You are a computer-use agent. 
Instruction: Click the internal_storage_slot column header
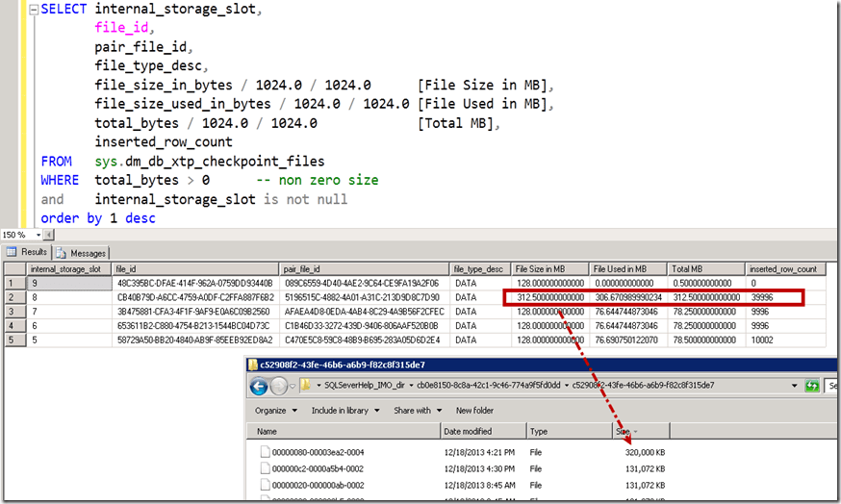click(x=65, y=269)
